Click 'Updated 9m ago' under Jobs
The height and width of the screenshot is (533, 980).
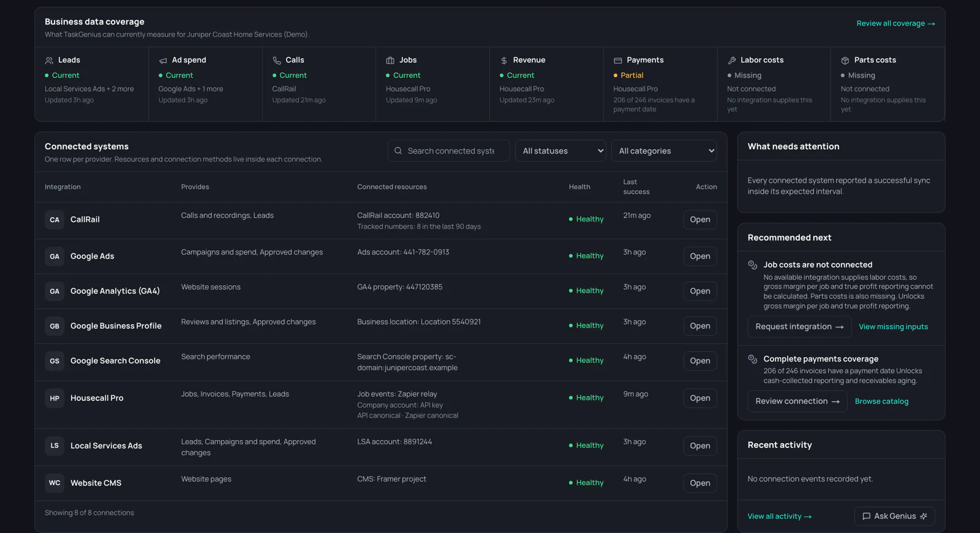click(x=412, y=100)
